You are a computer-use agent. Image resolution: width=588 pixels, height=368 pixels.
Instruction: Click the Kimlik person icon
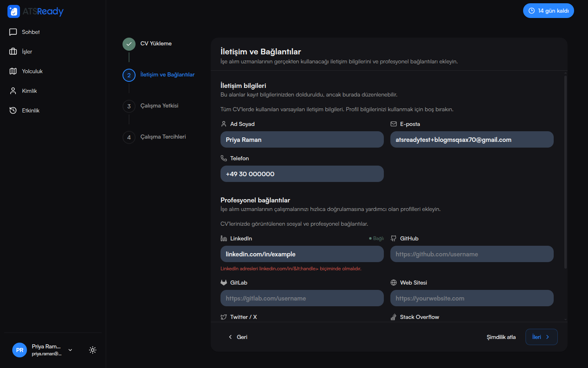pos(13,91)
